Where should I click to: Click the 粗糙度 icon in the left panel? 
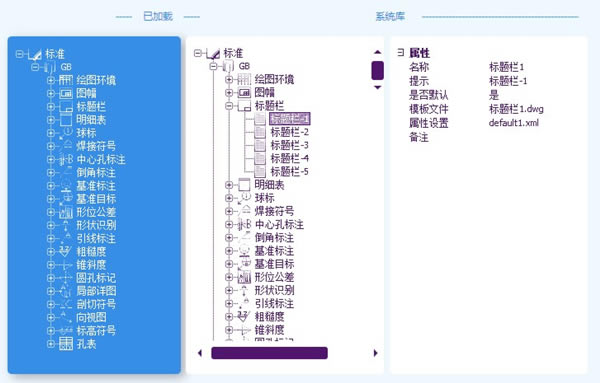65,251
